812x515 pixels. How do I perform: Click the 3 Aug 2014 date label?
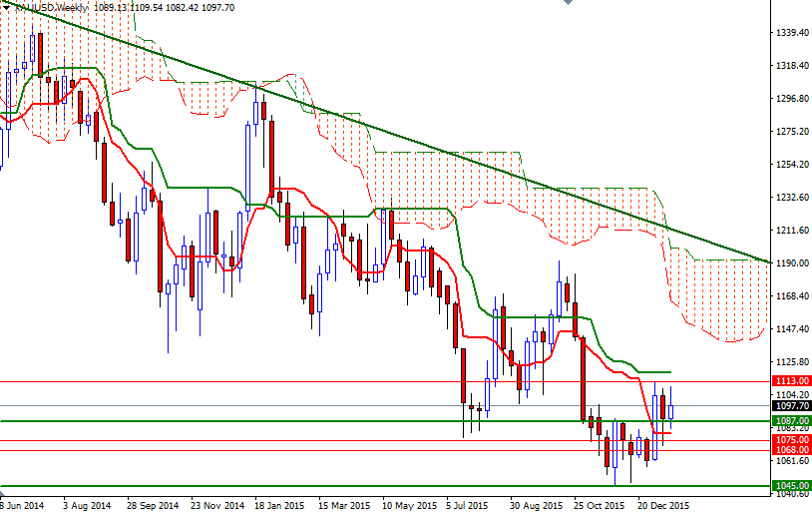(87, 505)
